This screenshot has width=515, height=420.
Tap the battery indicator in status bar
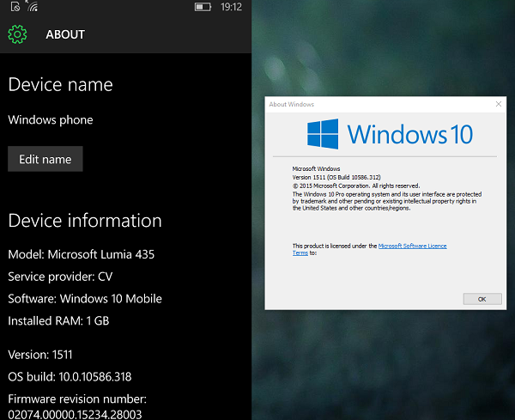[x=203, y=7]
